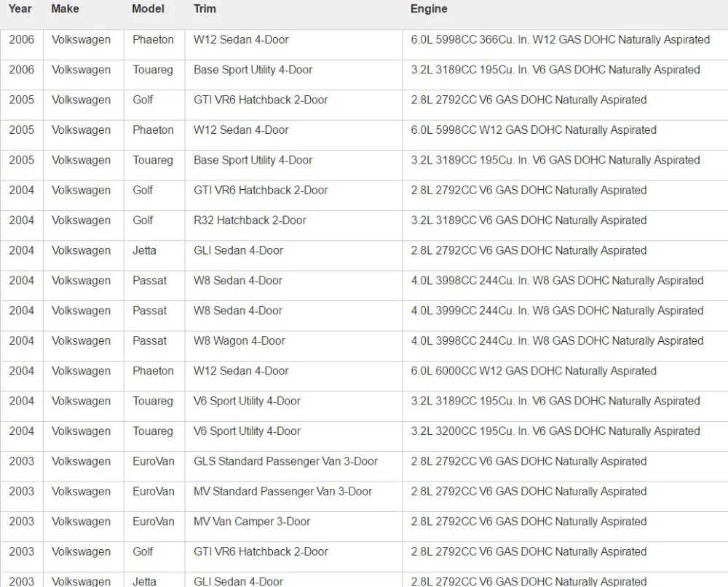Select R32 Hatchback 2-Door trim cell
Screen dimensions: 728x587
[x=250, y=220]
